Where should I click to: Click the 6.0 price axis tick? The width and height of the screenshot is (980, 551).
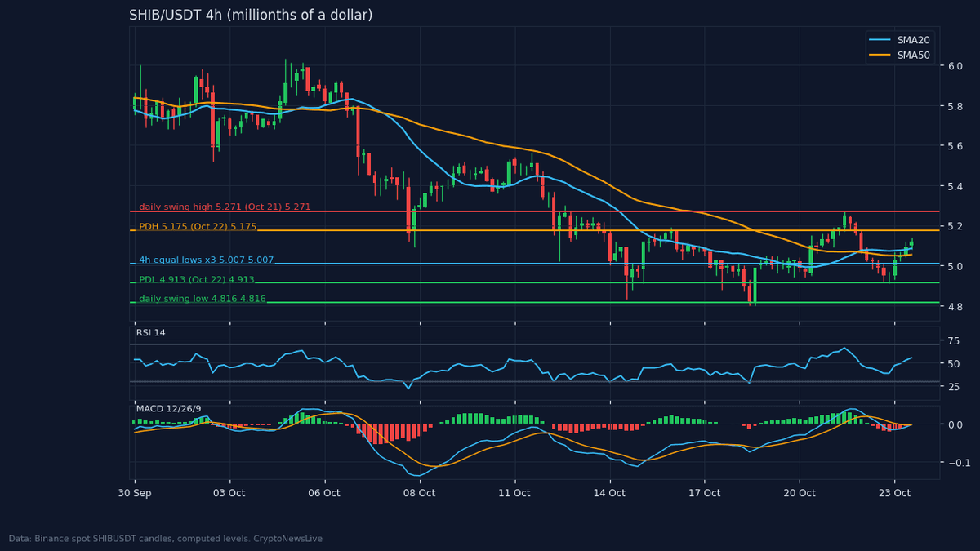coord(955,66)
